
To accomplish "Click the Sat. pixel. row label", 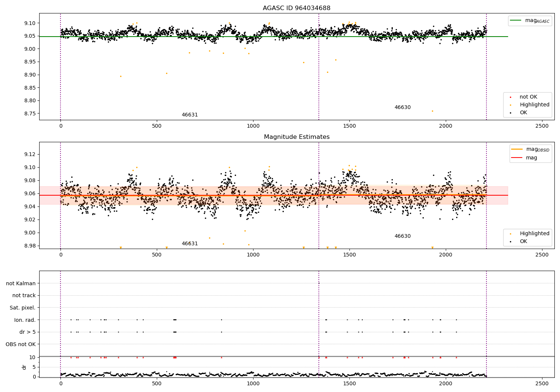I will [x=23, y=308].
